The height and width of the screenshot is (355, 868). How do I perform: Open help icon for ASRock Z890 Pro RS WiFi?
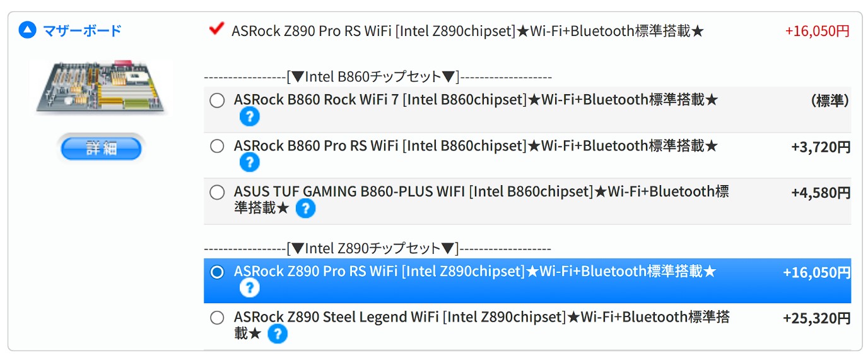click(249, 289)
